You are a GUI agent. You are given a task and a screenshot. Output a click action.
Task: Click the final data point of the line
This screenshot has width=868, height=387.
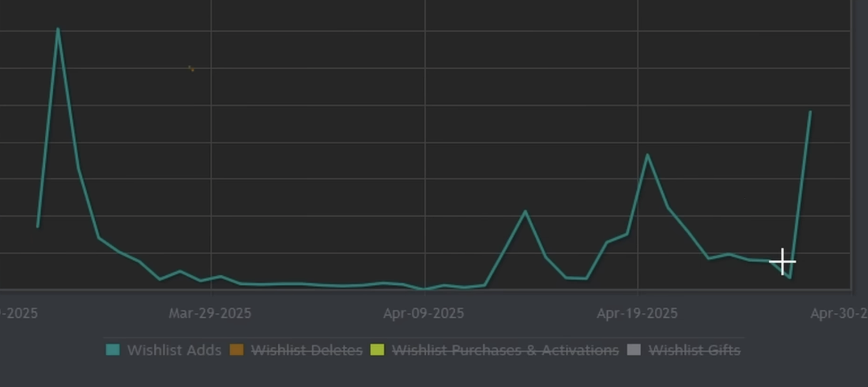[x=810, y=112]
